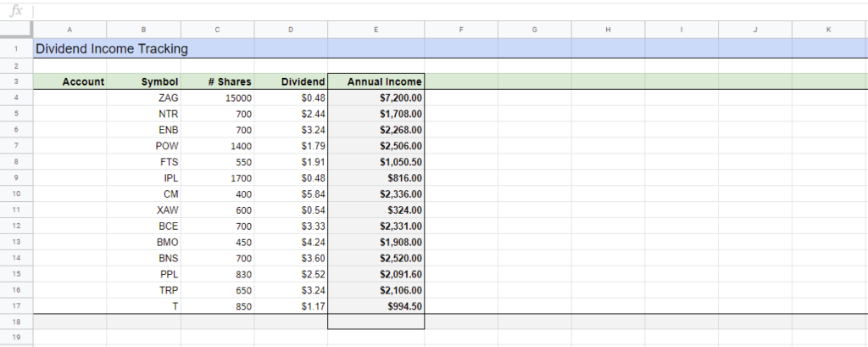Viewport: 868px width, 347px height.
Task: Click the $1,908.00 annual income cell
Action: (x=376, y=243)
